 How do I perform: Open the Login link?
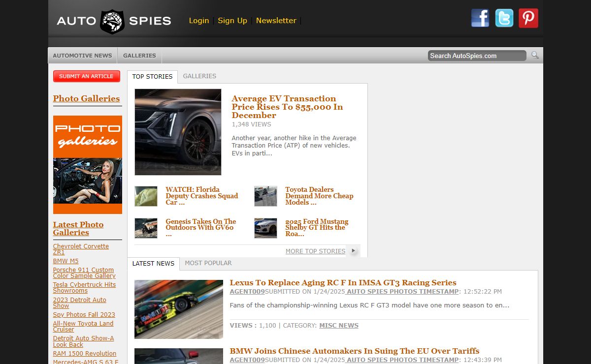point(199,21)
